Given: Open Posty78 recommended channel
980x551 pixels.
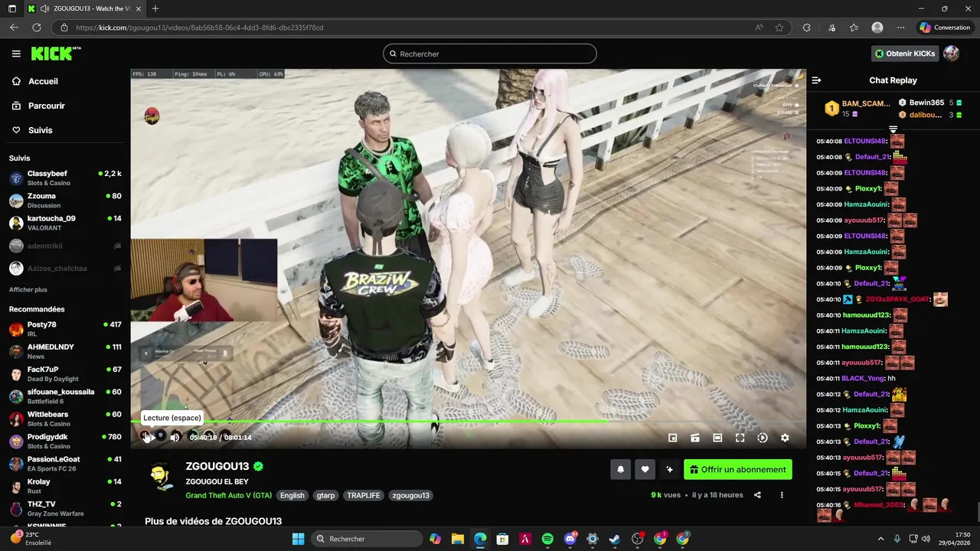Looking at the screenshot, I should [x=65, y=329].
